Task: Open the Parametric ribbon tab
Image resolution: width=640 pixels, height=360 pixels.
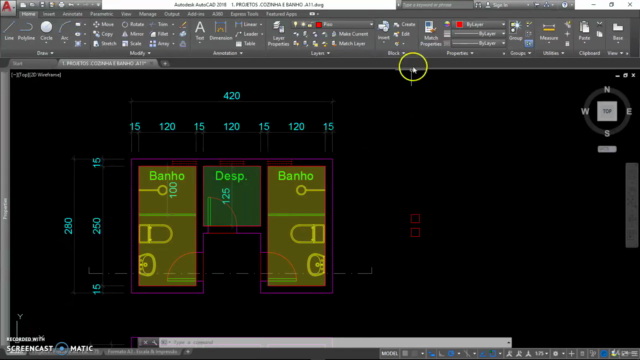Action: point(101,14)
